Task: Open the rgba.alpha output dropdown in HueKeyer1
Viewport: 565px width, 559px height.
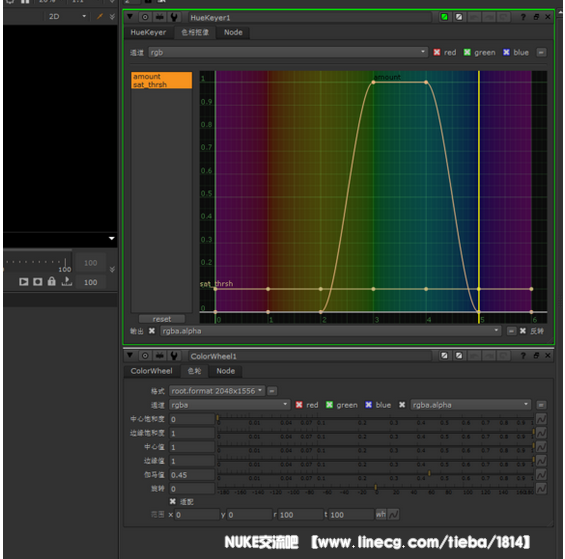Action: coord(330,331)
